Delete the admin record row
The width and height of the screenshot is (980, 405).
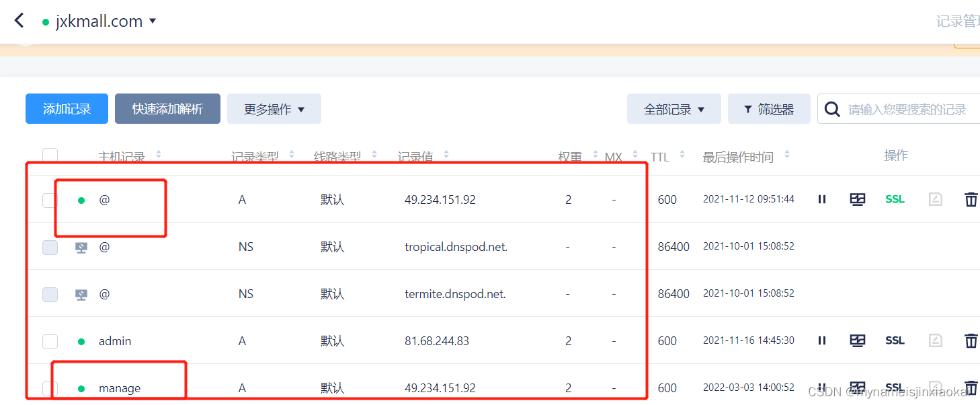click(x=971, y=340)
